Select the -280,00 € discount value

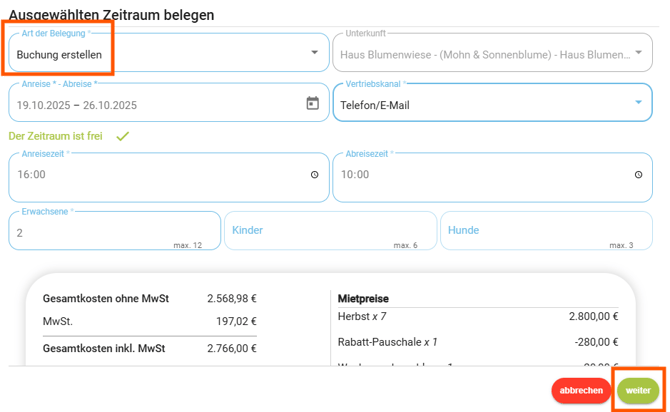pyautogui.click(x=597, y=342)
